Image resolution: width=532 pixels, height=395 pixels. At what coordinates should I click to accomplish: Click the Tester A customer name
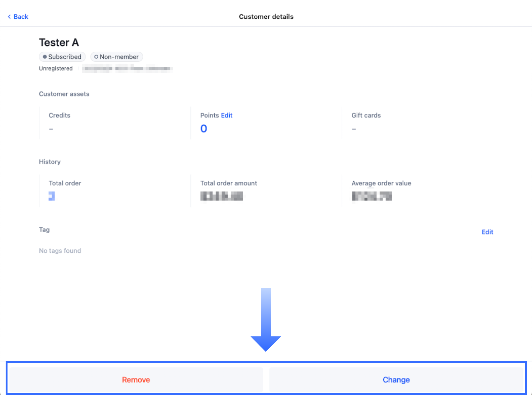[59, 43]
